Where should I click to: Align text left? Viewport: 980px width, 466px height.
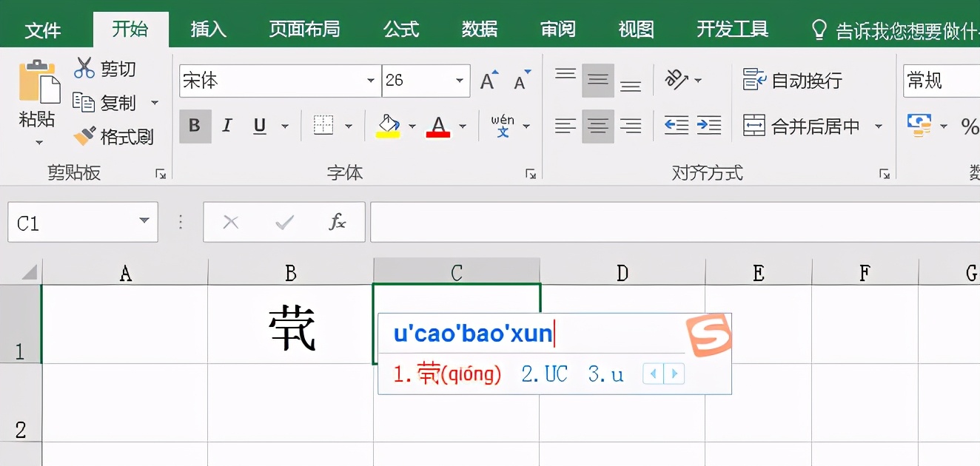tap(565, 126)
